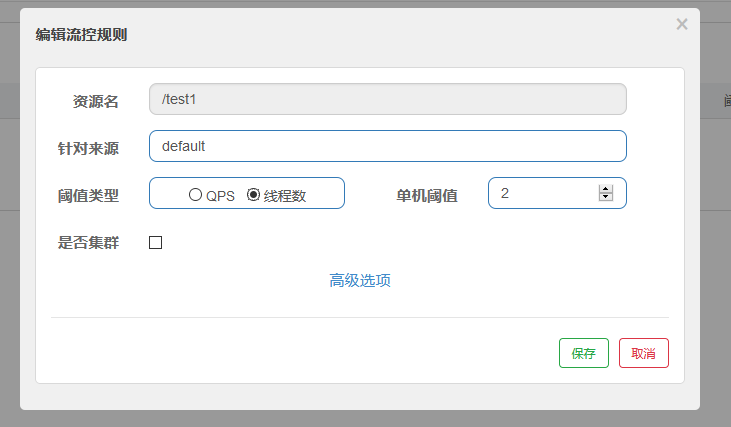731x427 pixels.
Task: Click the 单机阈值 label text
Action: click(x=427, y=195)
